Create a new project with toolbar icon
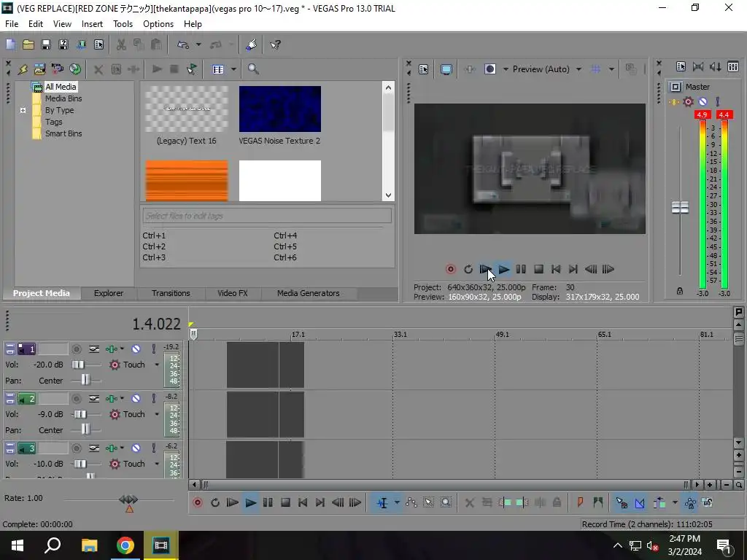This screenshot has height=560, width=747. (10, 44)
